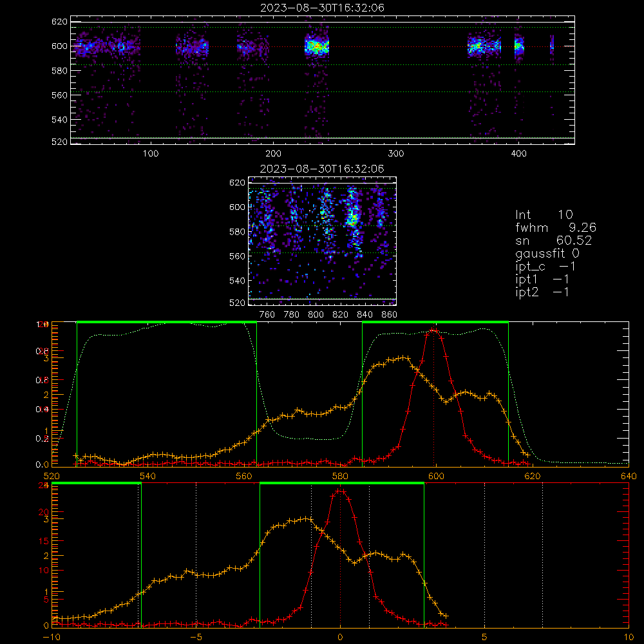
Task: Click x-axis label 860 of the middle image
Action: coord(390,315)
